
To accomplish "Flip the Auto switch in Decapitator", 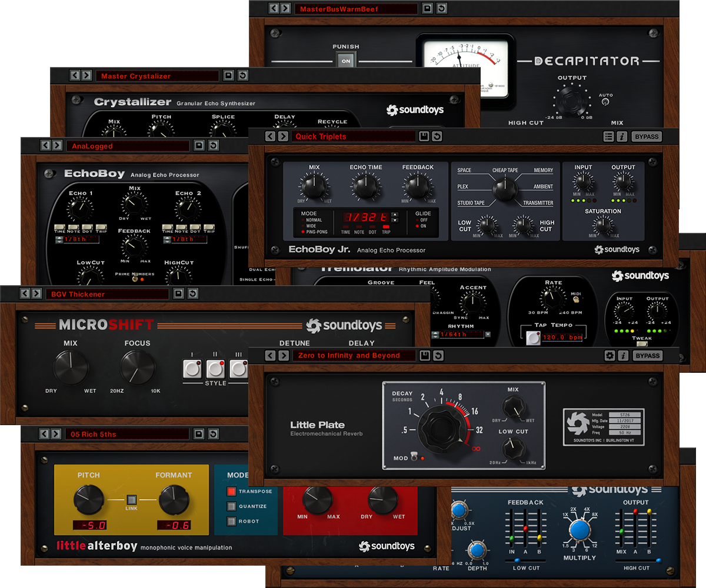I will coord(605,102).
